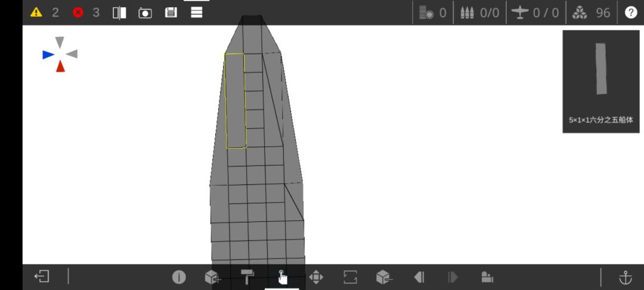Click the warning count number 2
Viewport: 644px width, 290px height.
(55, 13)
